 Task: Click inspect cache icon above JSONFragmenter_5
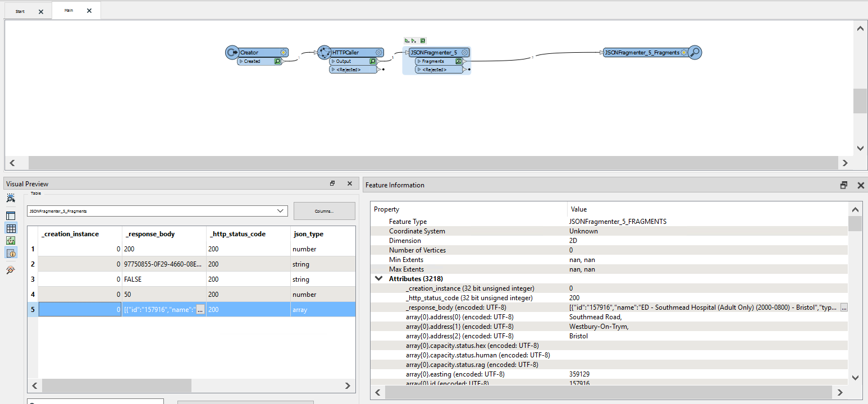(423, 40)
